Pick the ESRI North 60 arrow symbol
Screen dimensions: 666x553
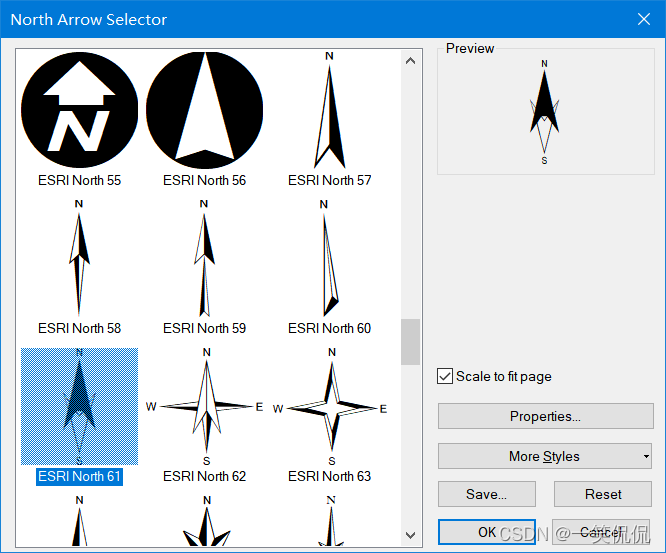tap(330, 258)
